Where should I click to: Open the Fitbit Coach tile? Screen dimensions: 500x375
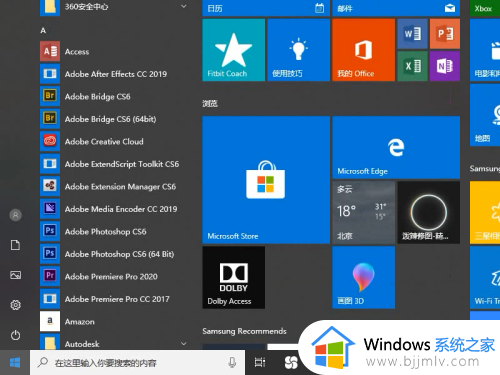pos(233,50)
